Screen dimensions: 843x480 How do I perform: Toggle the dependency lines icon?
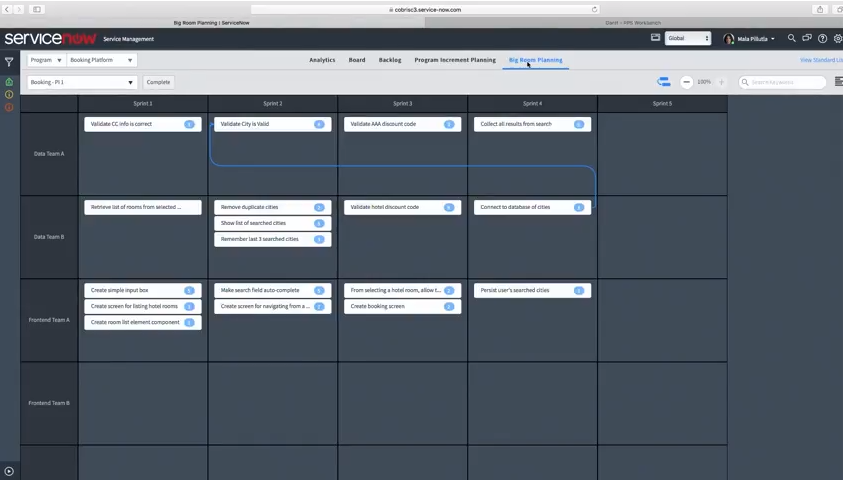point(664,82)
